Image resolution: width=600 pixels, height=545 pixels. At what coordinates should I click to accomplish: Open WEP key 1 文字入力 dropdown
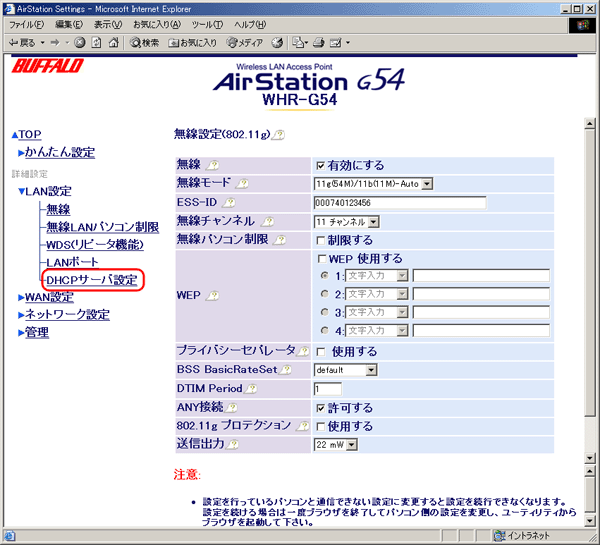[x=377, y=276]
